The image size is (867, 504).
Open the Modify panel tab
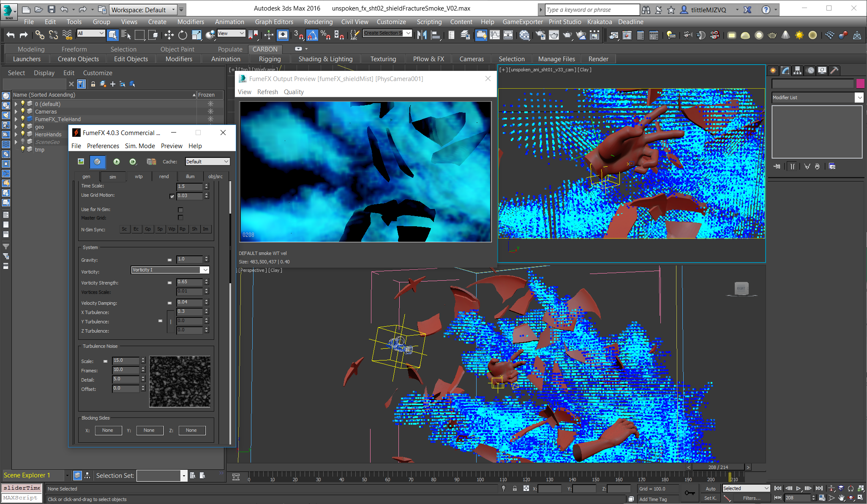785,70
